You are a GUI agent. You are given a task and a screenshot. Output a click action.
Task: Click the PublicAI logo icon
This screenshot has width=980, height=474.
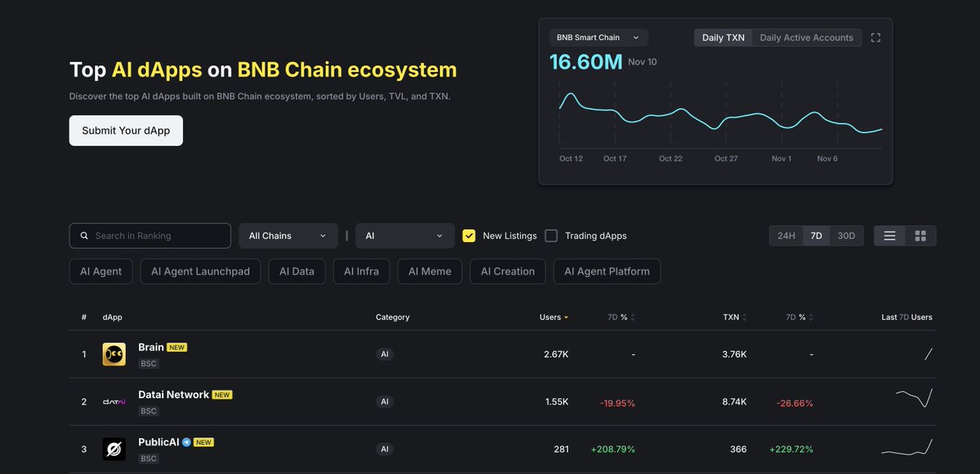click(x=114, y=448)
